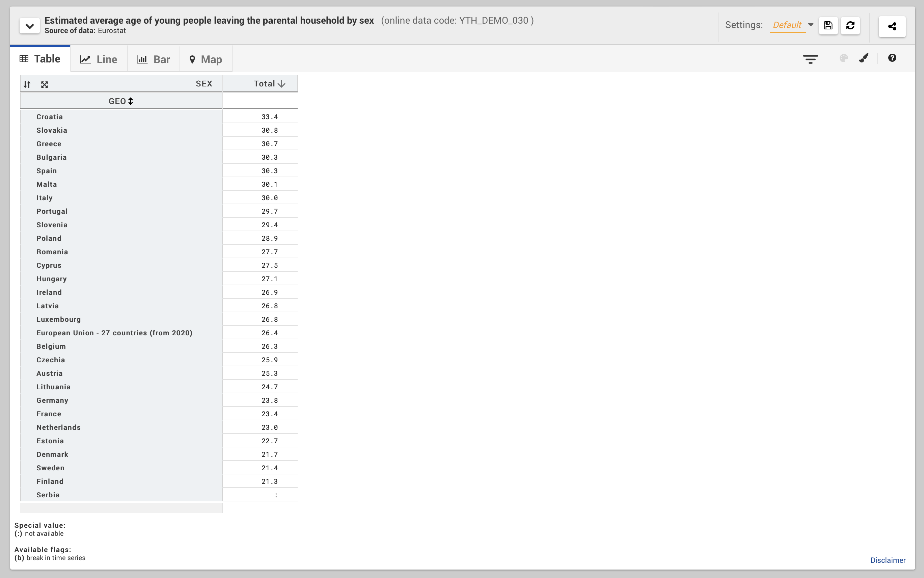Select the Estonia row label

click(50, 441)
